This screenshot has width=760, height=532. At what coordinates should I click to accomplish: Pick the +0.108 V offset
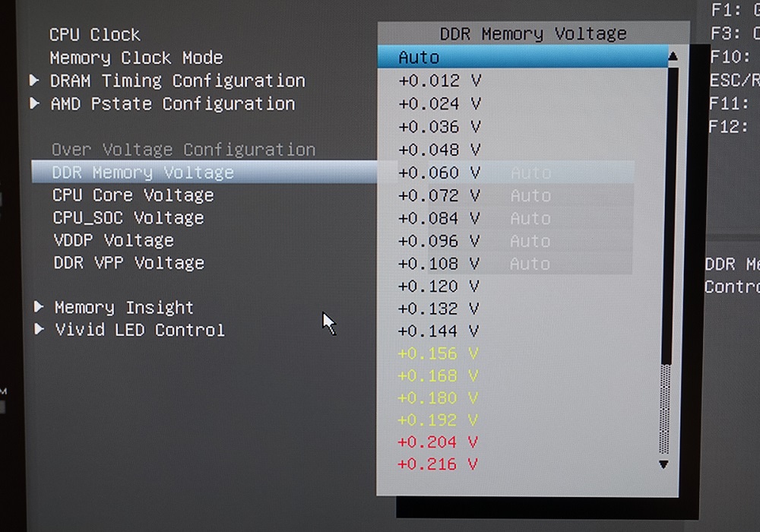tap(439, 264)
